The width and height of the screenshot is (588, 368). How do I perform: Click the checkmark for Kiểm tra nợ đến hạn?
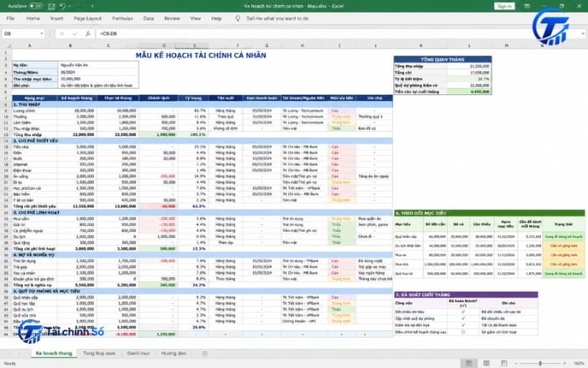click(x=463, y=325)
